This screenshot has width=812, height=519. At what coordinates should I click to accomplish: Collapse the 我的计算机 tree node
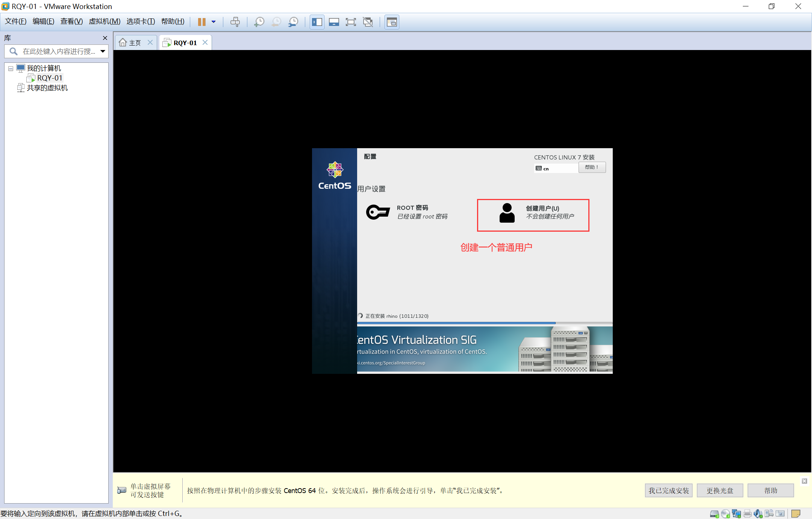(11, 68)
